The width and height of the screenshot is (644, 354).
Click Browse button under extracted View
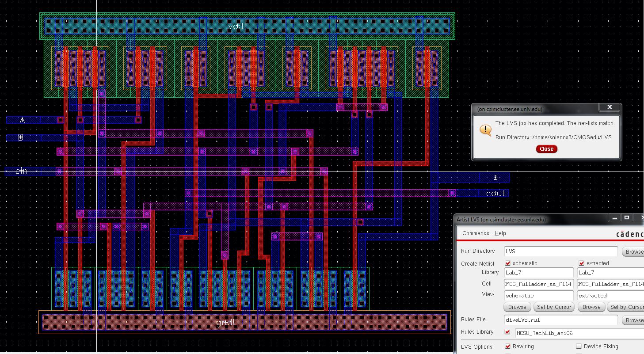(x=591, y=307)
